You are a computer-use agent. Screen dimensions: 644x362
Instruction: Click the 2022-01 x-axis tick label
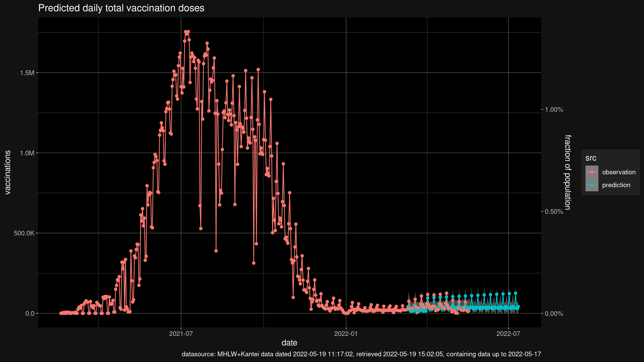[x=346, y=334]
